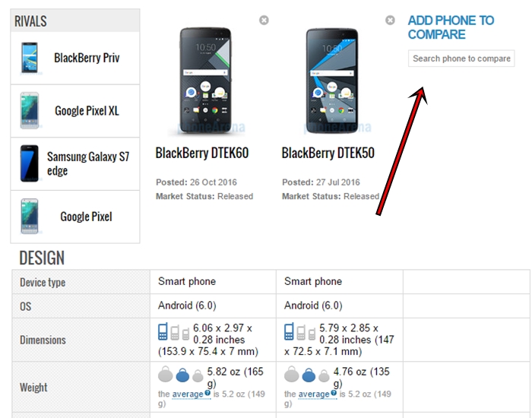Screen dimensions: 532x418
Task: Click the blue large-size phone icon for DTEK60 dimensions
Action: pos(163,332)
